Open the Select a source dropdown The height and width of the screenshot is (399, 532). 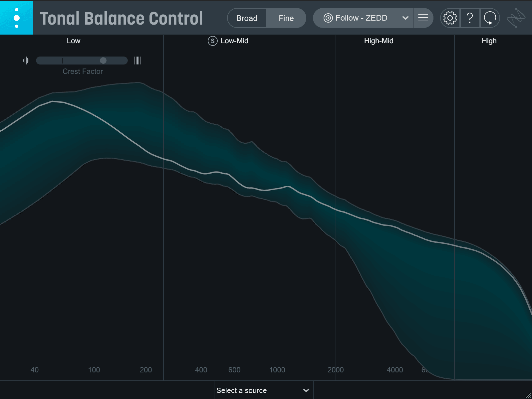tap(263, 390)
